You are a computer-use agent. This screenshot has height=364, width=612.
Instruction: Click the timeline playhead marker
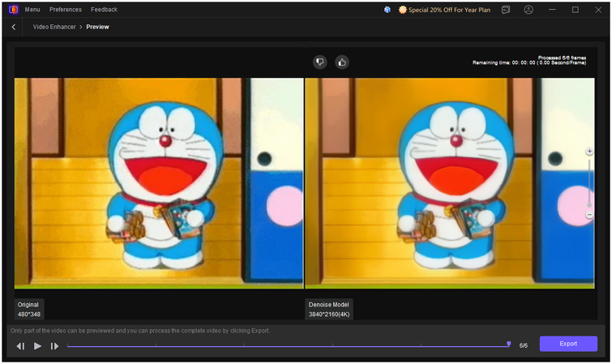(508, 344)
